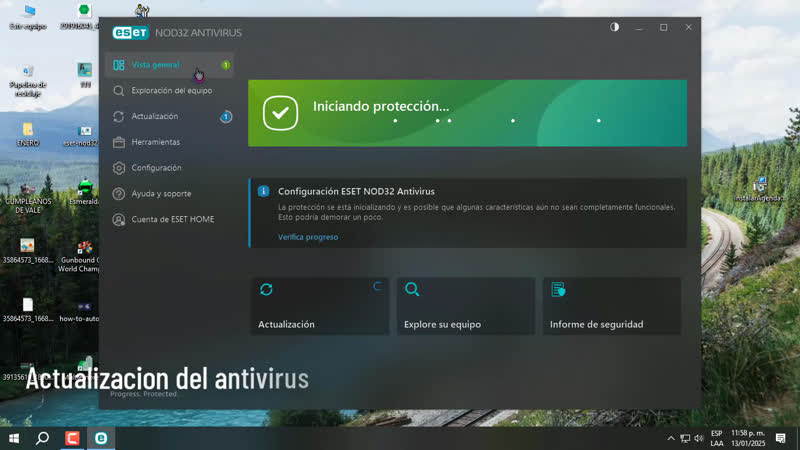Click the blue notification badge on Actualización
800x450 pixels.
pos(226,116)
